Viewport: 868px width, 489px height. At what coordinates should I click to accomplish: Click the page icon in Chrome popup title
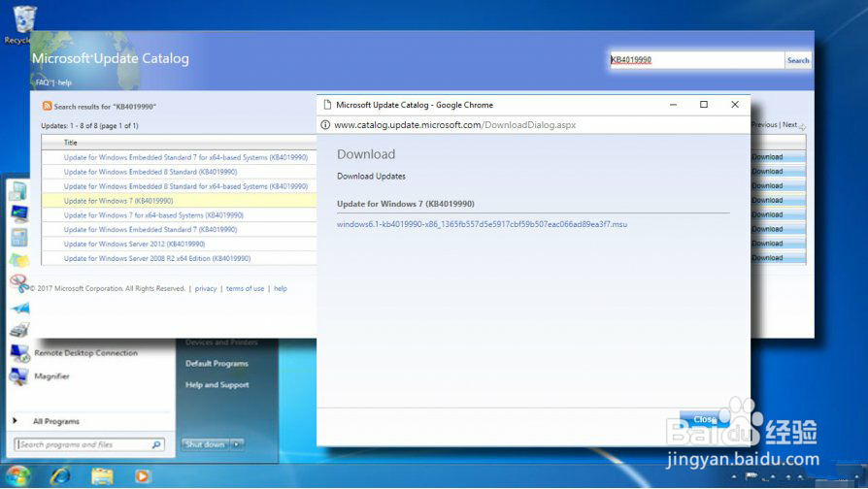327,105
